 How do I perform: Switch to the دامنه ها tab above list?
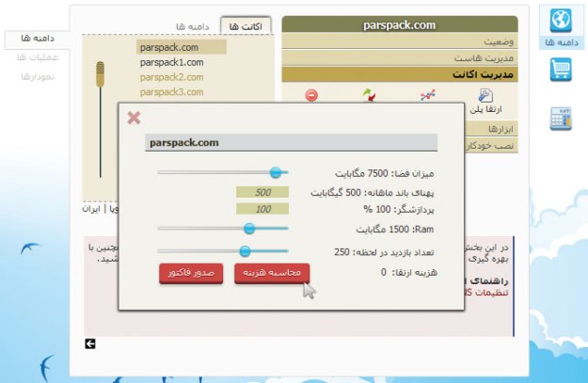192,26
